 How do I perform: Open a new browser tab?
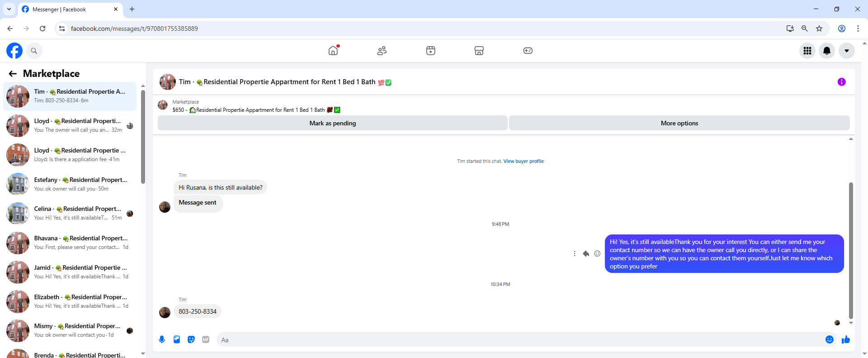pos(132,9)
